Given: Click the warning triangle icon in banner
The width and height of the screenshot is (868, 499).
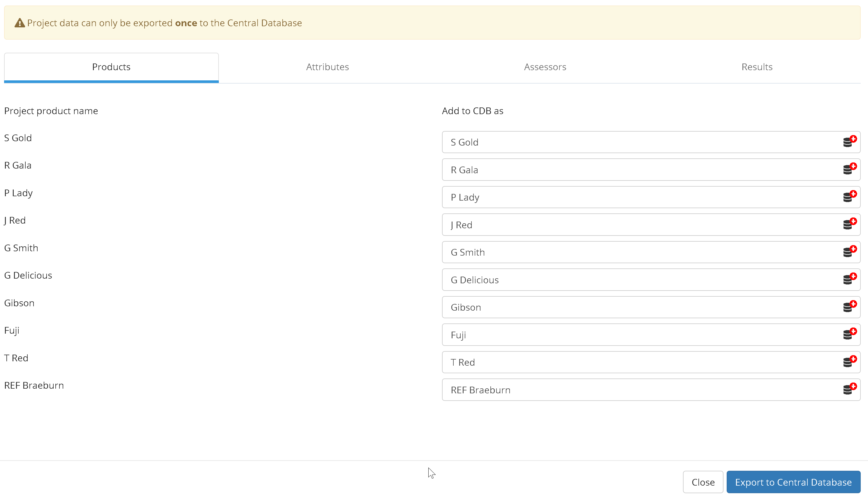Looking at the screenshot, I should point(20,23).
